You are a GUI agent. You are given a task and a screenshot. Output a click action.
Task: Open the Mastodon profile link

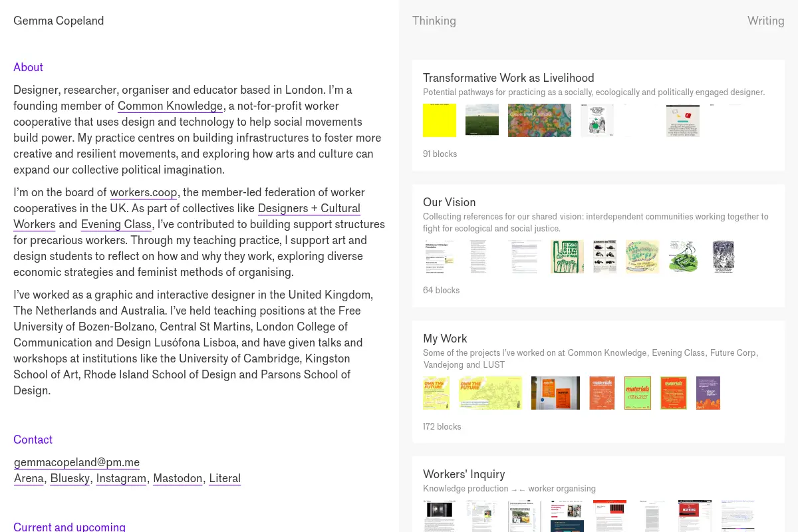[x=178, y=478]
